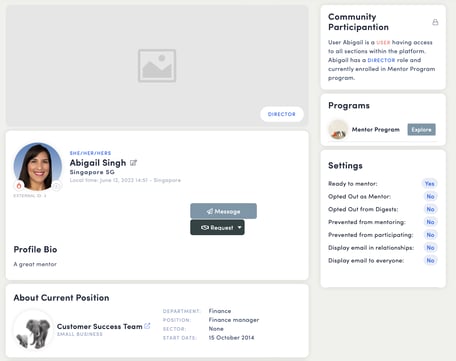Click the Finance manager position value
This screenshot has height=361, width=456.
[x=234, y=320]
